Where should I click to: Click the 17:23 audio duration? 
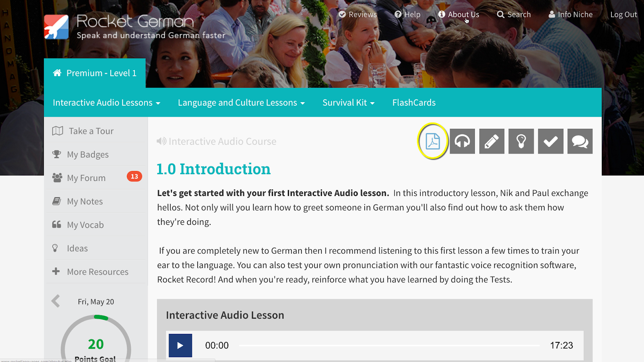pyautogui.click(x=561, y=346)
